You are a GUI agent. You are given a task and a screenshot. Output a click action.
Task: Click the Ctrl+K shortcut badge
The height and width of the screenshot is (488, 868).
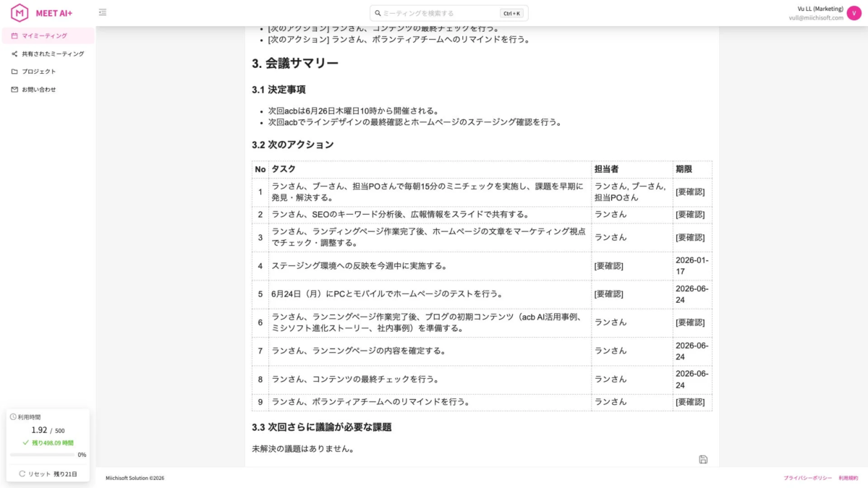[x=512, y=12]
